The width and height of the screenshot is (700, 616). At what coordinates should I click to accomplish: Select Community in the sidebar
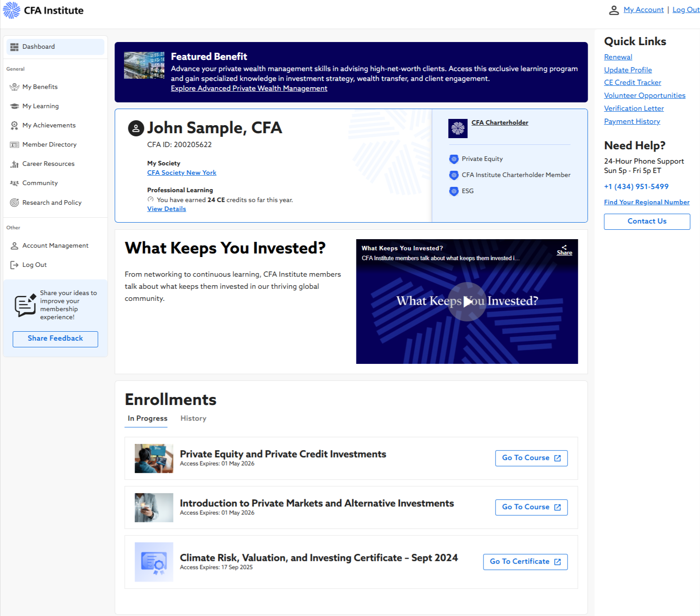[40, 183]
